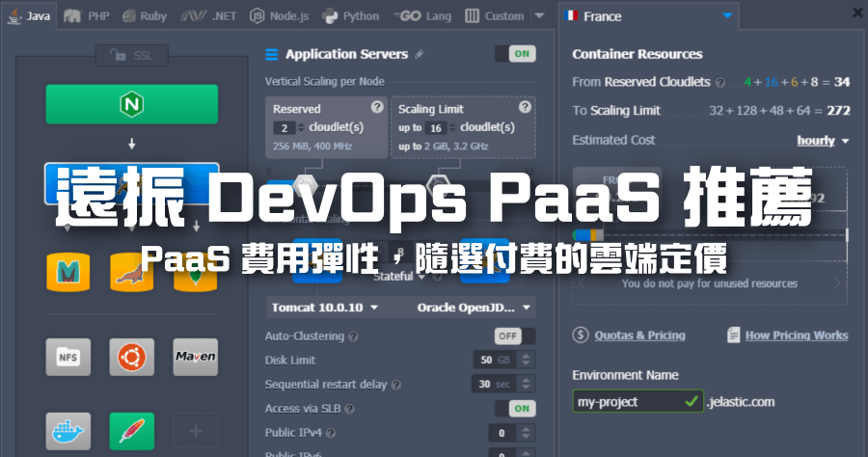The image size is (868, 457).
Task: Adjust Scaling Limit cloudlets stepper arrows
Action: (x=452, y=128)
